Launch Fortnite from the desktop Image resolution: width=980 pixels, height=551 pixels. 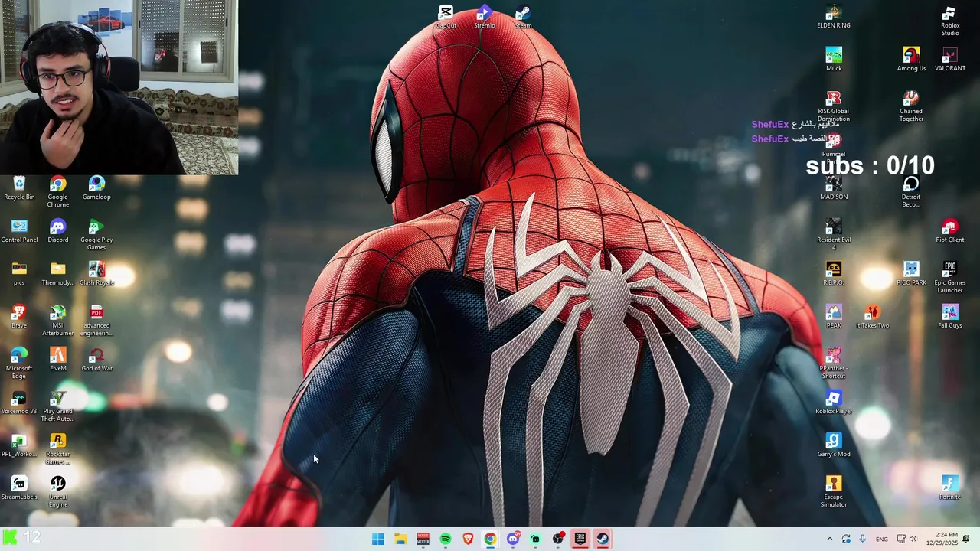[949, 488]
